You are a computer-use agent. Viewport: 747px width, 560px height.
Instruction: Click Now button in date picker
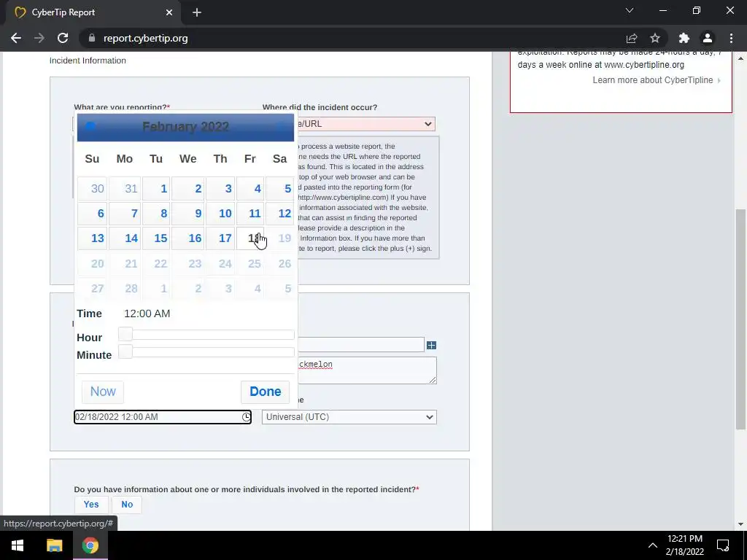pos(102,392)
